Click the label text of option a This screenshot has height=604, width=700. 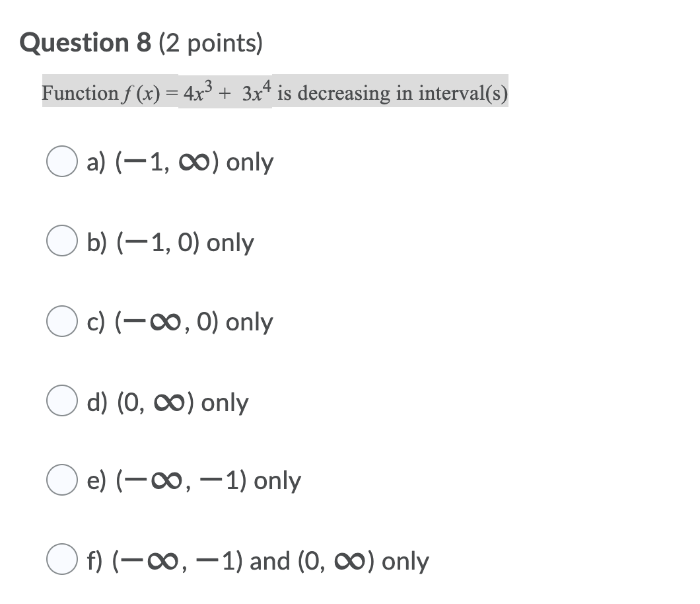coord(180,162)
